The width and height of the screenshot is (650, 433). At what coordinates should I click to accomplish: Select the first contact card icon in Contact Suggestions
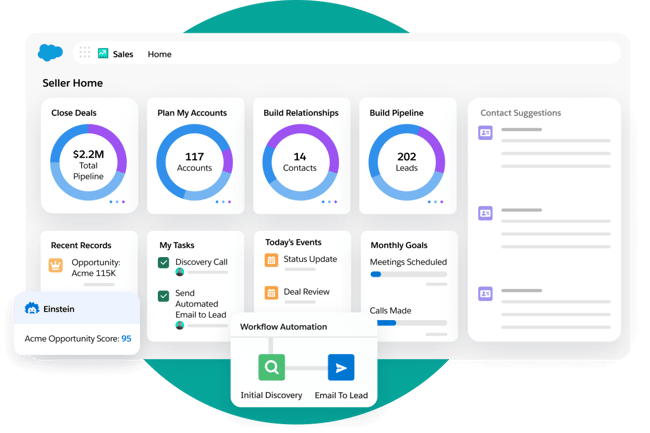click(485, 133)
